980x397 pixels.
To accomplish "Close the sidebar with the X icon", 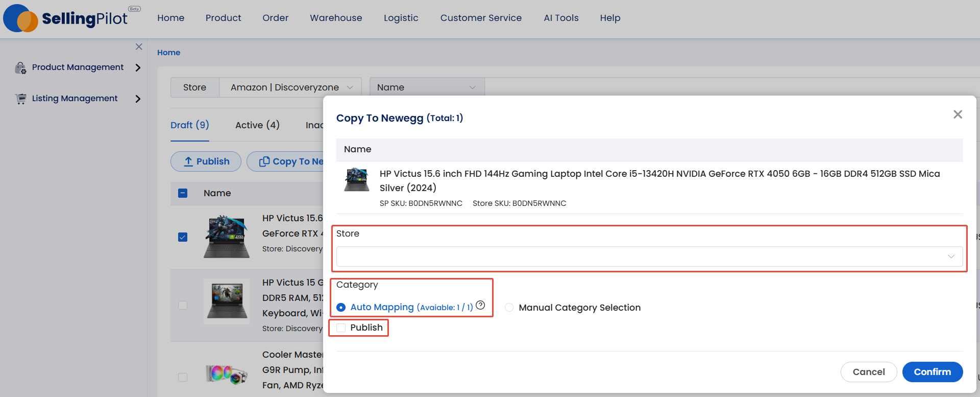I will 139,46.
